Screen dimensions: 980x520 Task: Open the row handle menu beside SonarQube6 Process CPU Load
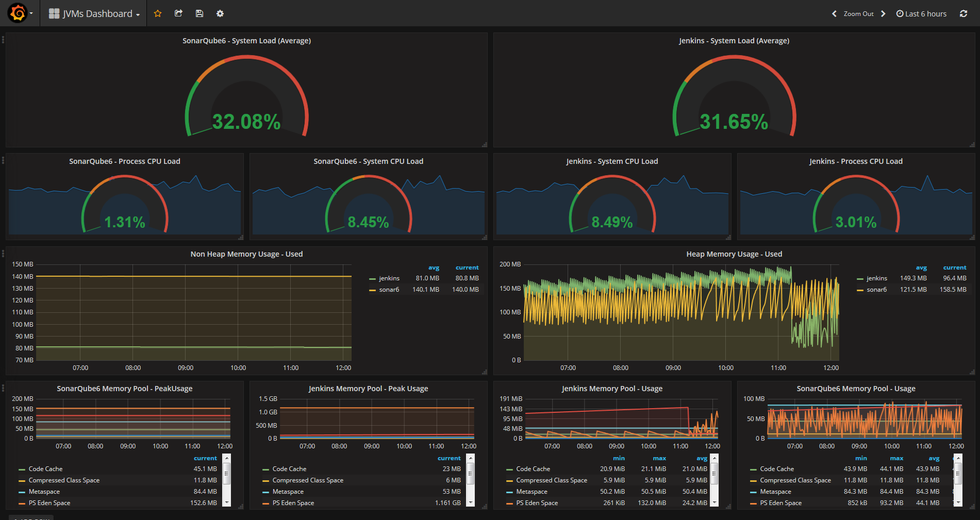3,160
